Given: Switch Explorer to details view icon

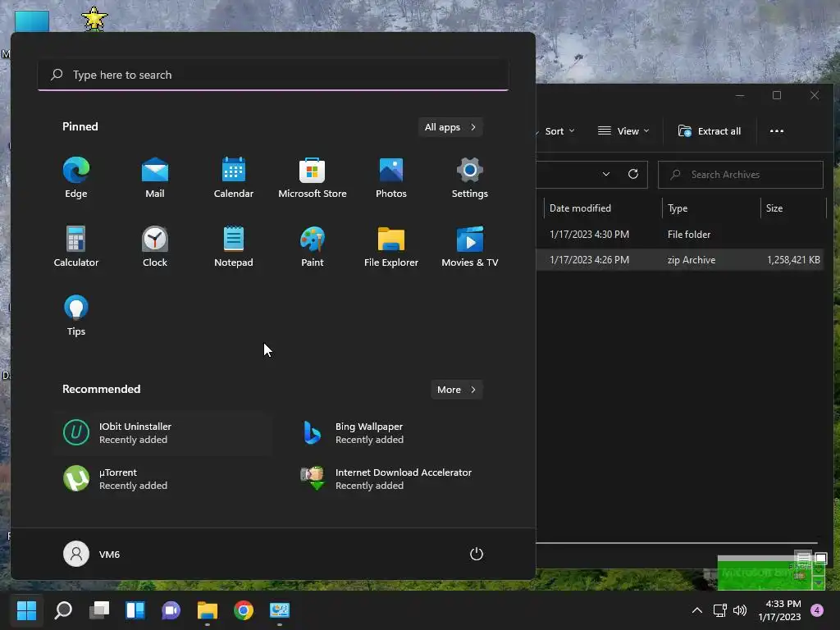Looking at the screenshot, I should [x=804, y=558].
